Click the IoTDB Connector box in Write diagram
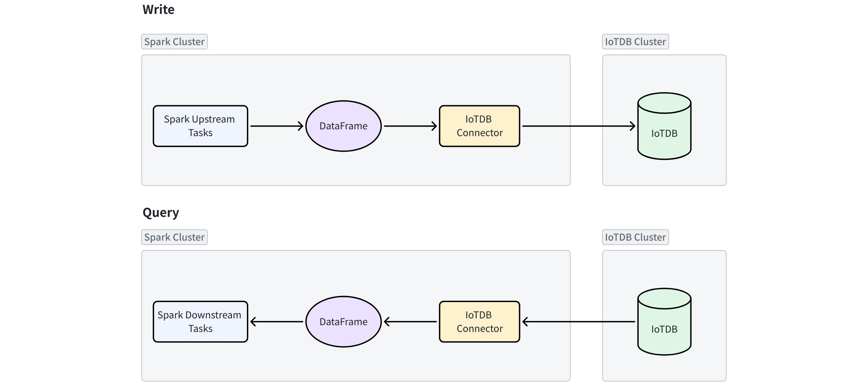 point(479,126)
